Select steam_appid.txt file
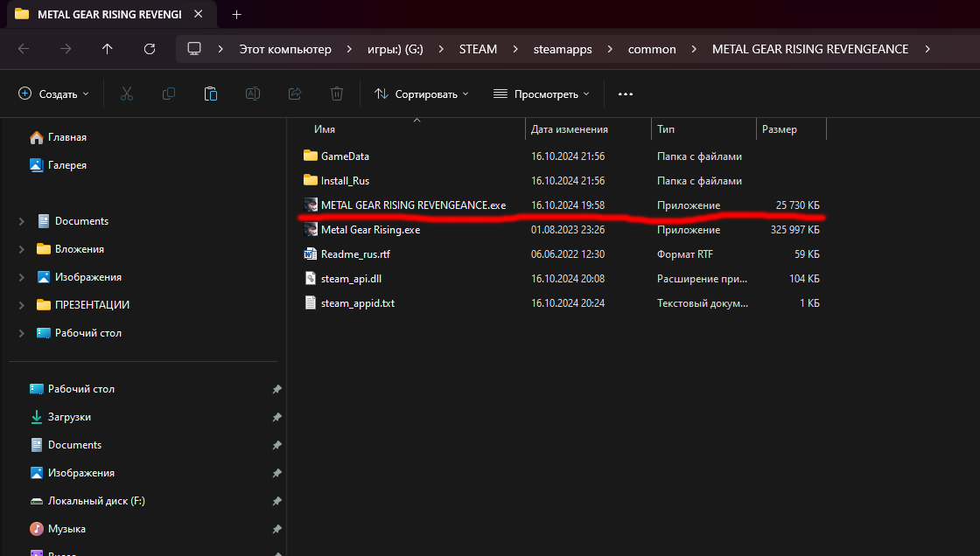 click(358, 303)
